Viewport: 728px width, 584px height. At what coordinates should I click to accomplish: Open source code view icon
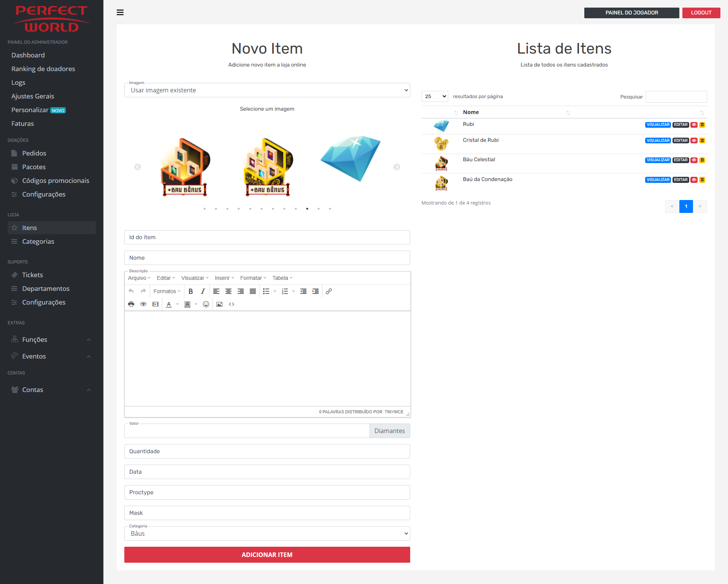click(x=232, y=304)
